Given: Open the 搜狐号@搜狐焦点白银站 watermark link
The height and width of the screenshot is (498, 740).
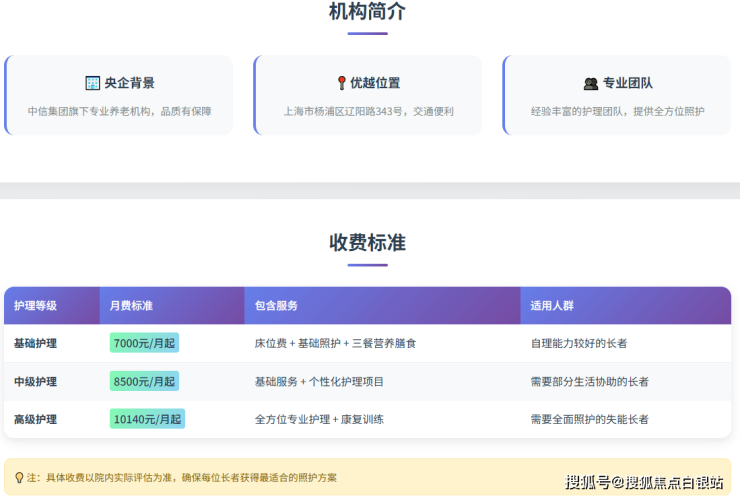Looking at the screenshot, I should coord(644,482).
